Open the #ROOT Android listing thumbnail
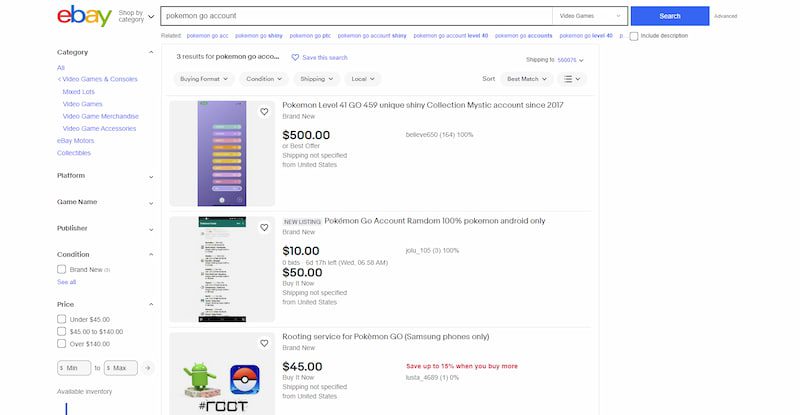800x415 pixels. coord(222,374)
